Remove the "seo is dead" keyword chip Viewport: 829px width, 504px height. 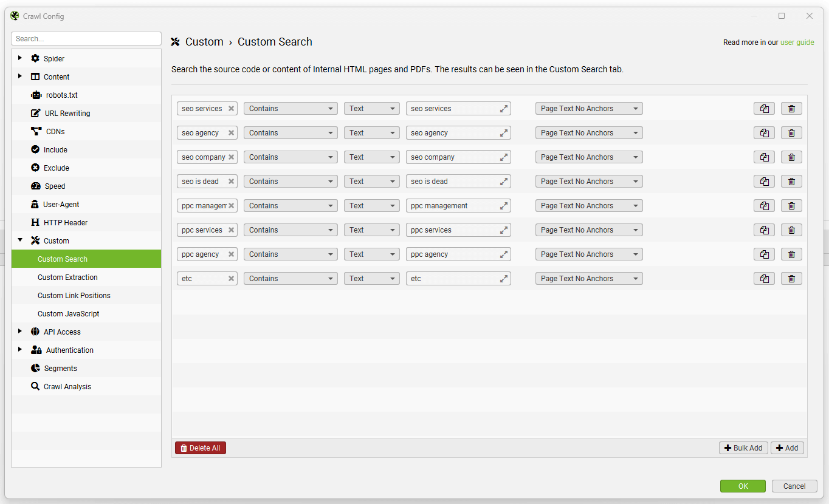231,181
